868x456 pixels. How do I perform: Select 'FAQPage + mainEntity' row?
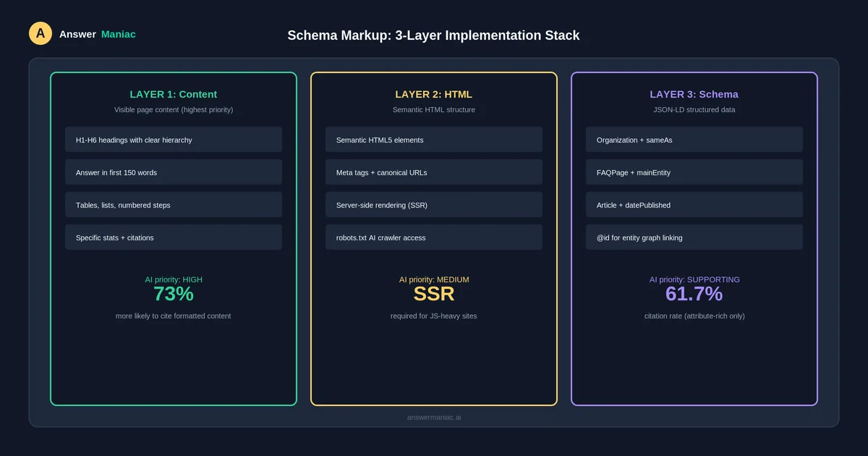(x=694, y=172)
